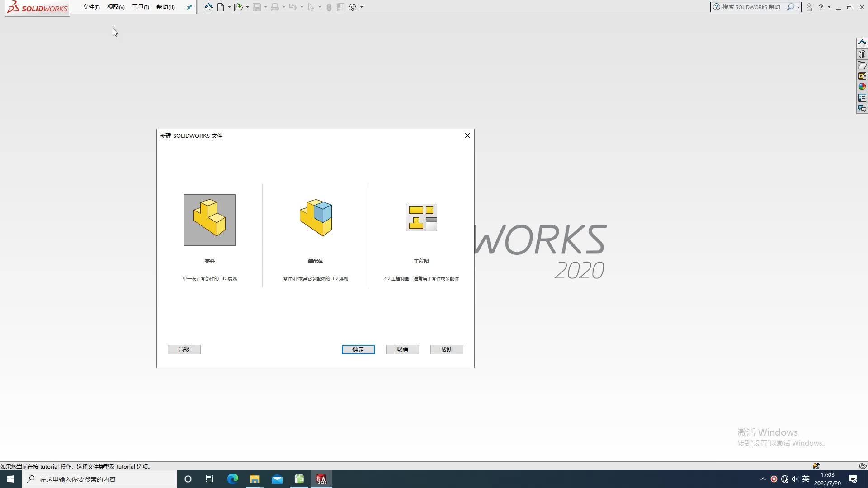Open the 文件(F) menu
The width and height of the screenshot is (868, 488).
(91, 7)
